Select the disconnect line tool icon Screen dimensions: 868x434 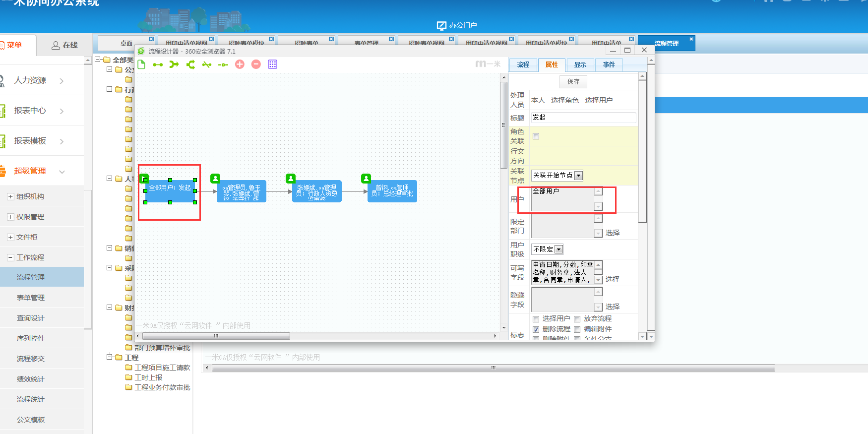point(207,64)
